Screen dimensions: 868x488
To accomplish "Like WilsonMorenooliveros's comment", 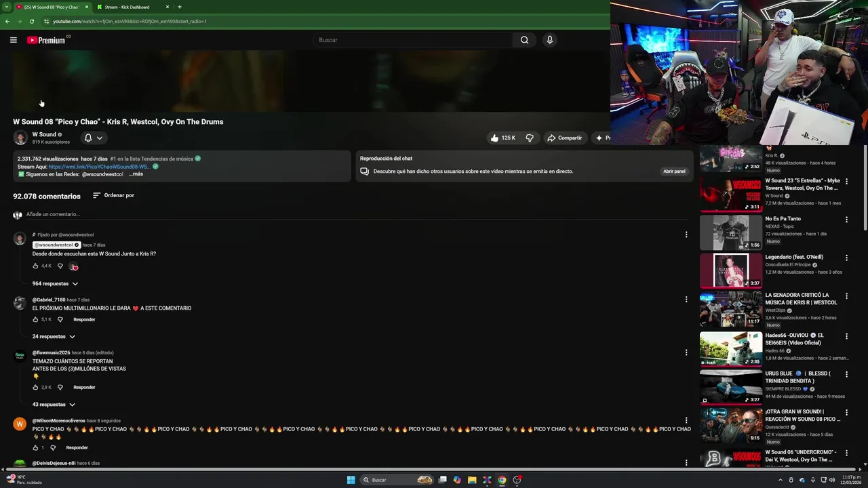I will pyautogui.click(x=36, y=447).
